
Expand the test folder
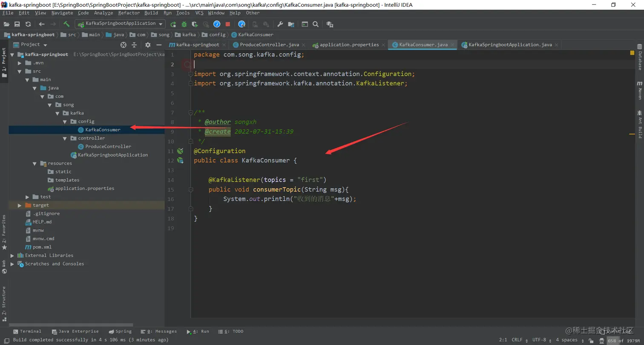point(27,197)
